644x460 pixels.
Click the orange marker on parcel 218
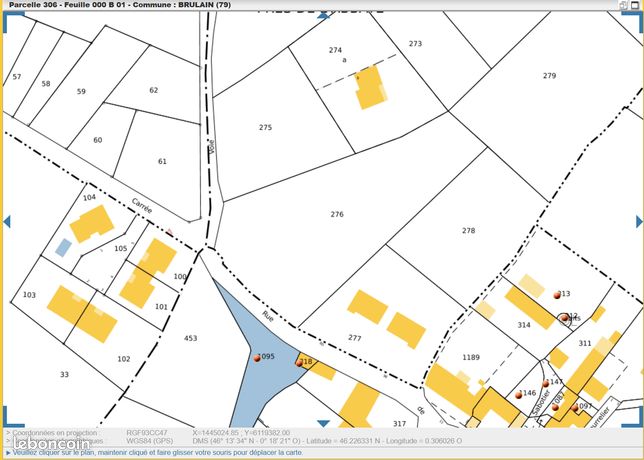(x=299, y=363)
